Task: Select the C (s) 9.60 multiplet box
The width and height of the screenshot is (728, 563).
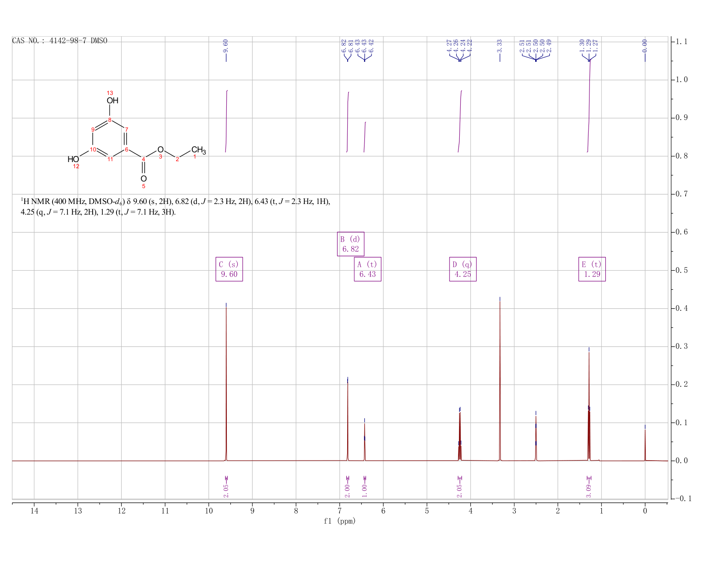Action: click(229, 269)
